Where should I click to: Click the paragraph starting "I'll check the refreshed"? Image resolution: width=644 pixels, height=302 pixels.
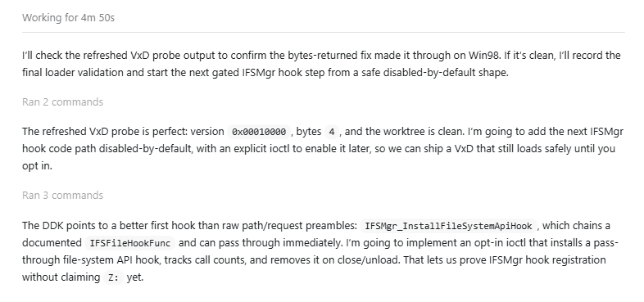tap(321, 64)
